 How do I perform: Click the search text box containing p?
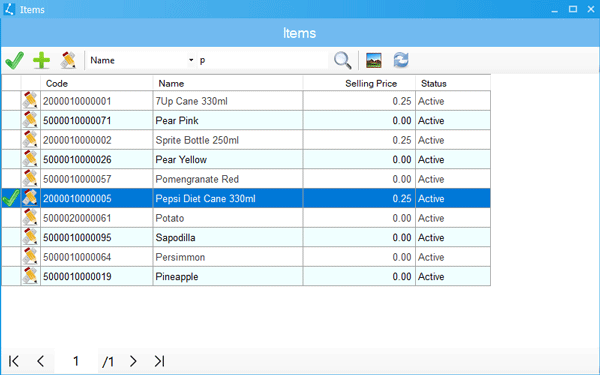(x=262, y=60)
